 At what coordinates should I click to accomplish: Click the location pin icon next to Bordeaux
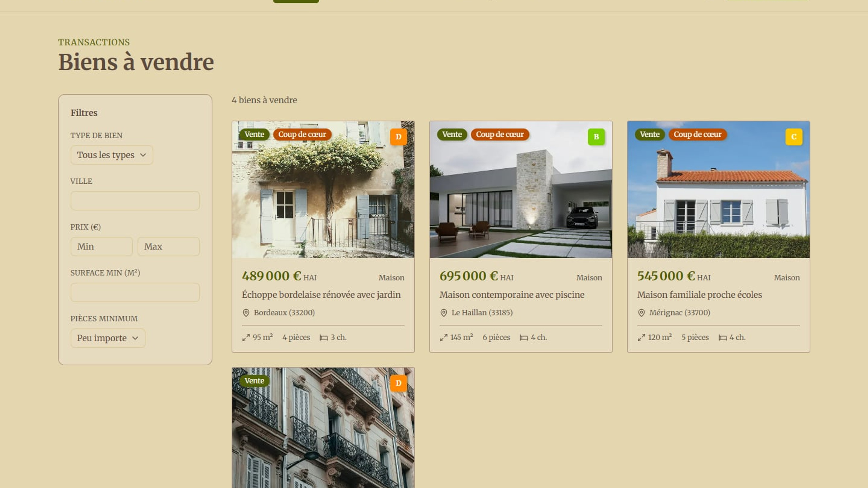[246, 312]
